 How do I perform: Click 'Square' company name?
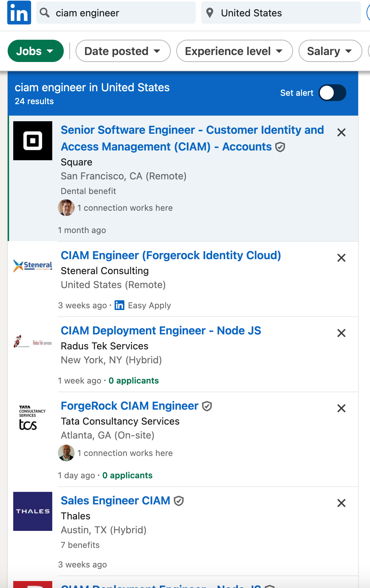pos(77,162)
